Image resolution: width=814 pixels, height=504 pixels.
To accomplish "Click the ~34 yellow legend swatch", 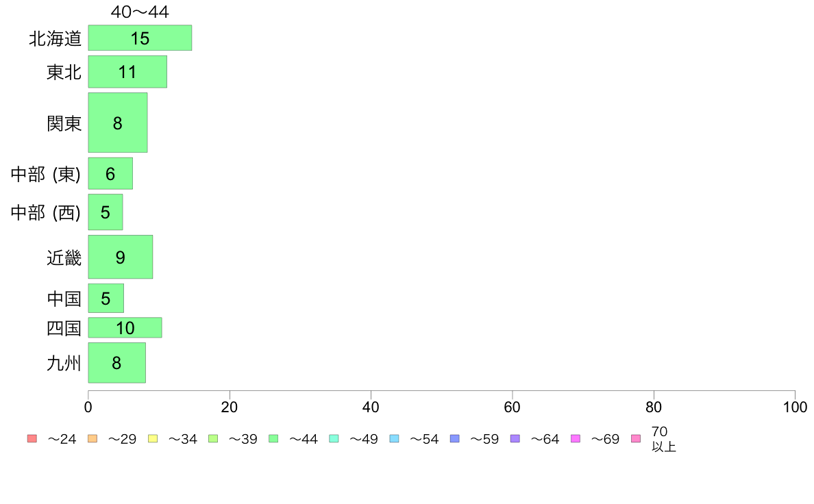I will pyautogui.click(x=153, y=438).
